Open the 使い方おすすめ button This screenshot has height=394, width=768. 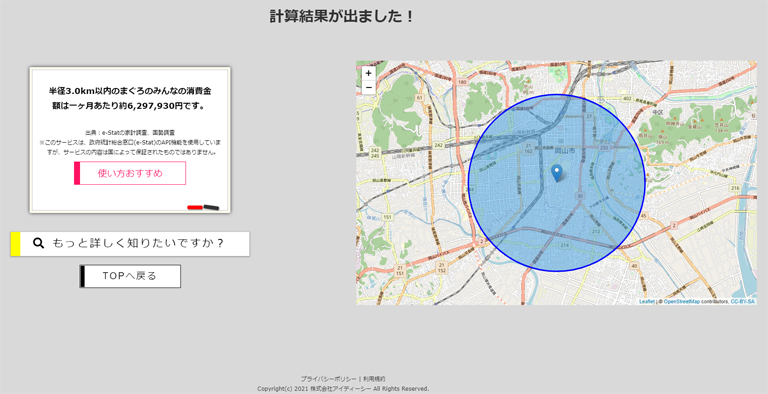click(130, 173)
